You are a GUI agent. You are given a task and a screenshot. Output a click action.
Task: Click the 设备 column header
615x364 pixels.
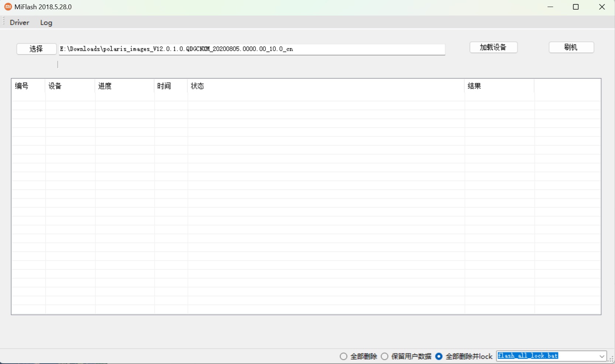coord(70,86)
